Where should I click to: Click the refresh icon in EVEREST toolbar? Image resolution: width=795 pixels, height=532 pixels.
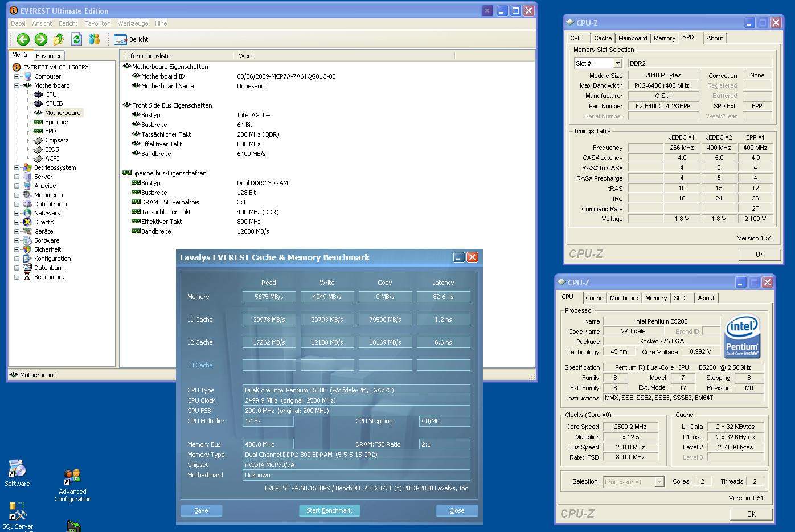[76, 39]
